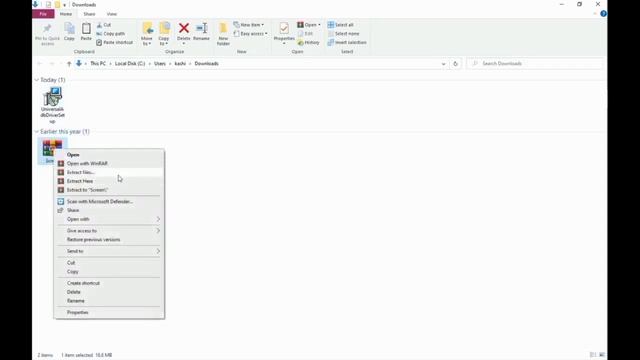
Task: Choose Extract Here in context menu
Action: coord(109,181)
